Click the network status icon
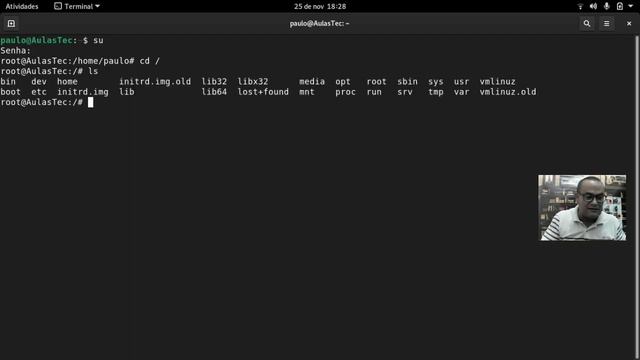 (x=580, y=6)
